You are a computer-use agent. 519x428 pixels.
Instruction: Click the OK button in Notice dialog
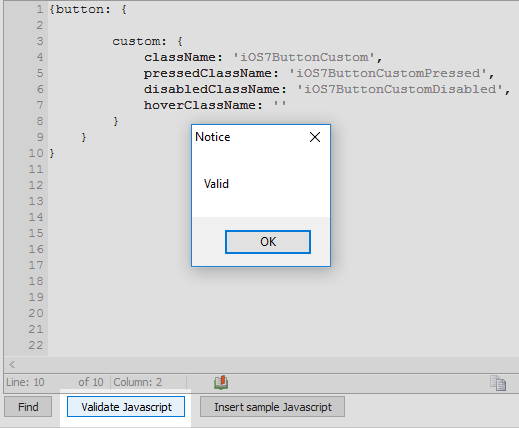(x=268, y=242)
